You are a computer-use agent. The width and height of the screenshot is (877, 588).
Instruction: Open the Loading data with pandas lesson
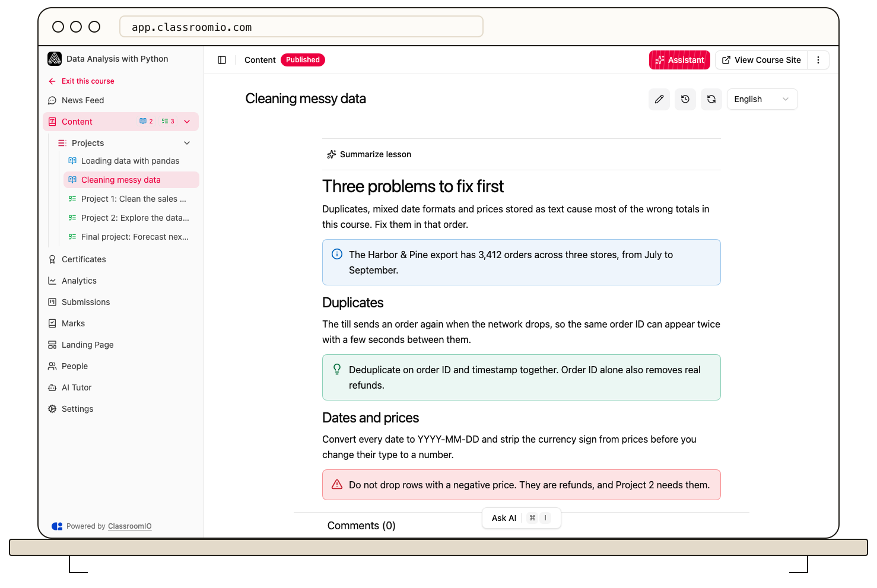coord(131,161)
